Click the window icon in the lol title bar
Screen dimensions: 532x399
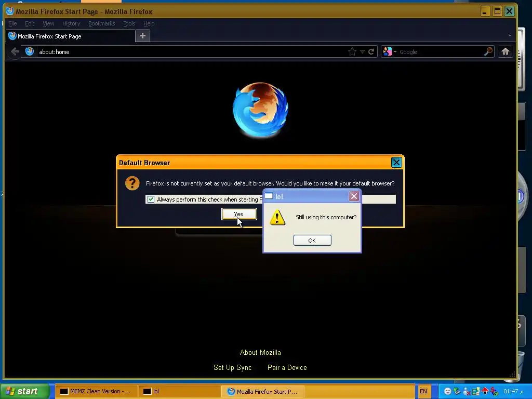click(269, 196)
